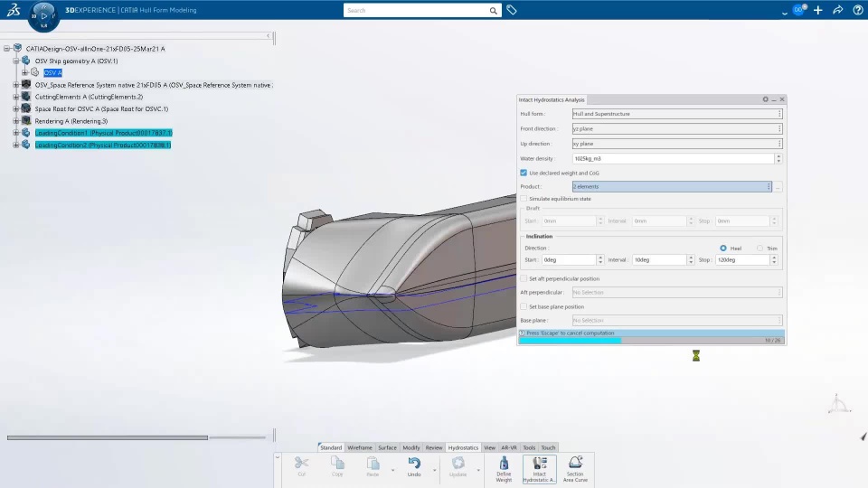Collapse the root CATIADesign-OSV node
Viewport: 868px width, 488px height.
click(6, 49)
